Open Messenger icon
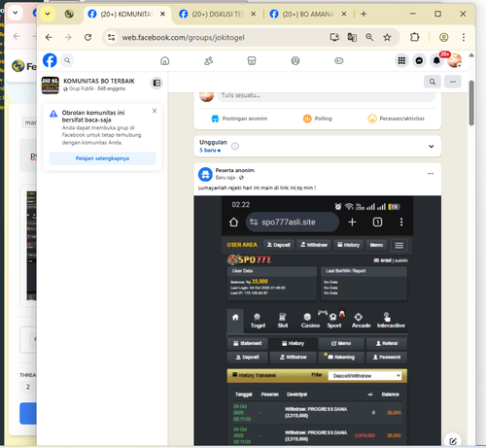486x448 pixels. pos(419,60)
